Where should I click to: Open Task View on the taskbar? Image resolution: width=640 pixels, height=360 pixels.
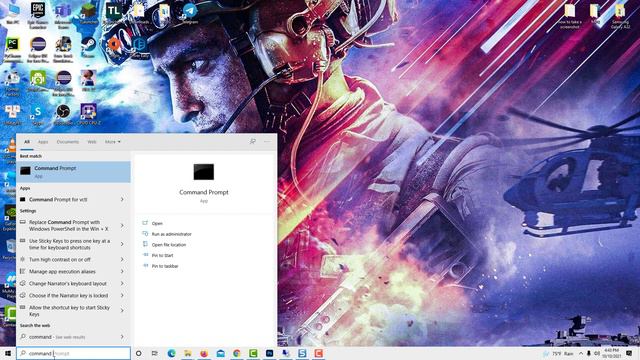[x=155, y=353]
